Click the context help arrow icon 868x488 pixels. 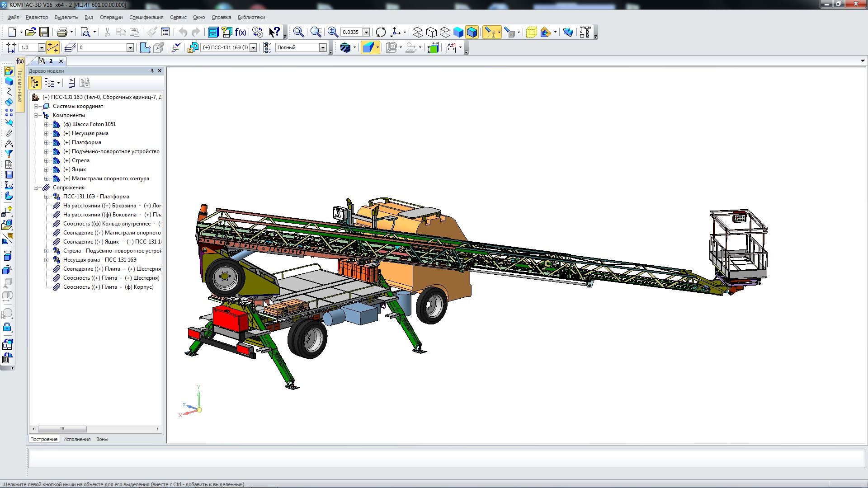pos(274,32)
